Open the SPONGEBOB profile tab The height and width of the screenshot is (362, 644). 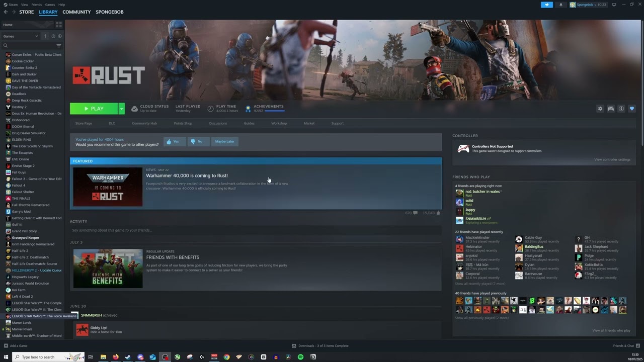pyautogui.click(x=110, y=12)
